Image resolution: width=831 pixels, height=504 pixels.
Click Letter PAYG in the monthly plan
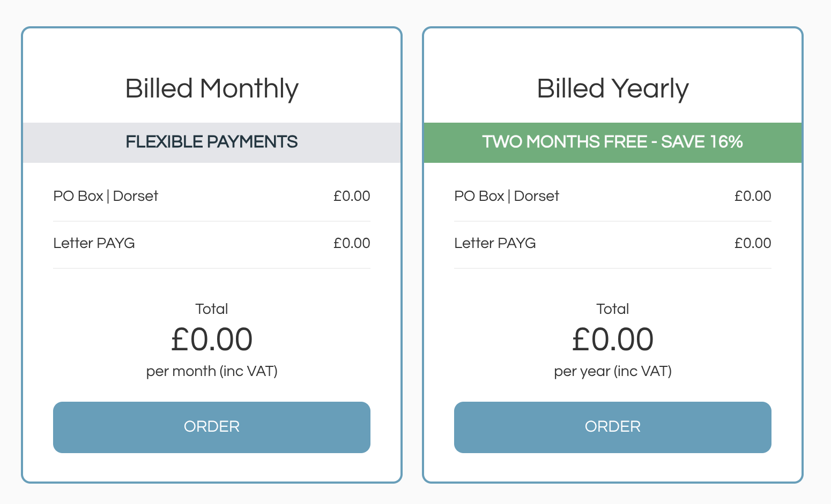tap(94, 243)
